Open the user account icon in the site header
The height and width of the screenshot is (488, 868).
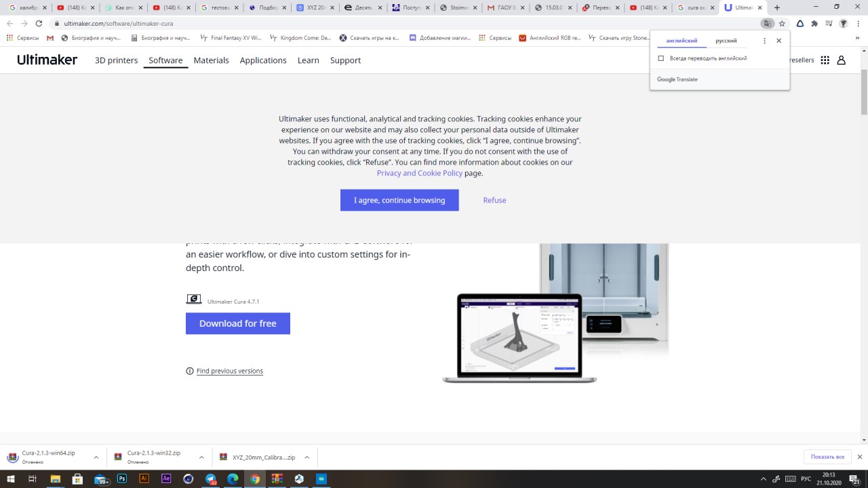tap(841, 60)
